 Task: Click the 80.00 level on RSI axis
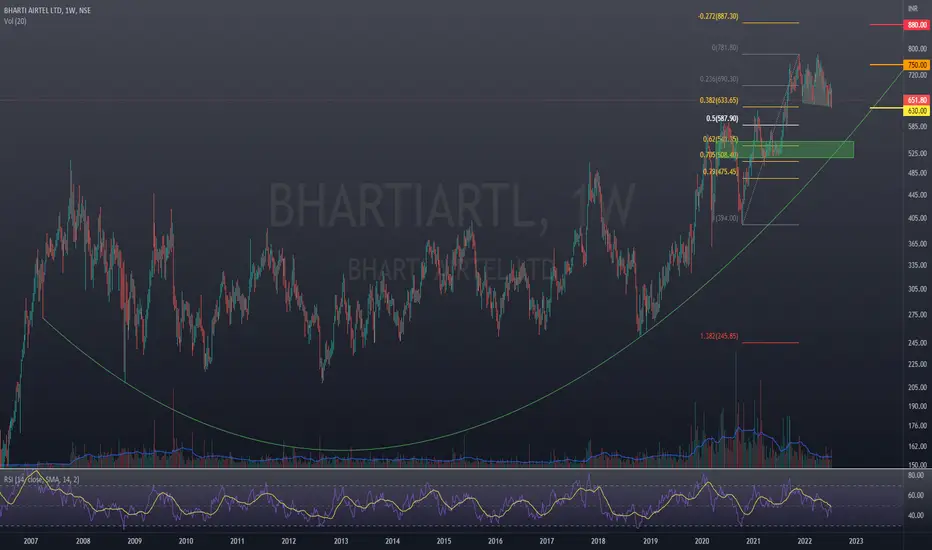tap(916, 475)
